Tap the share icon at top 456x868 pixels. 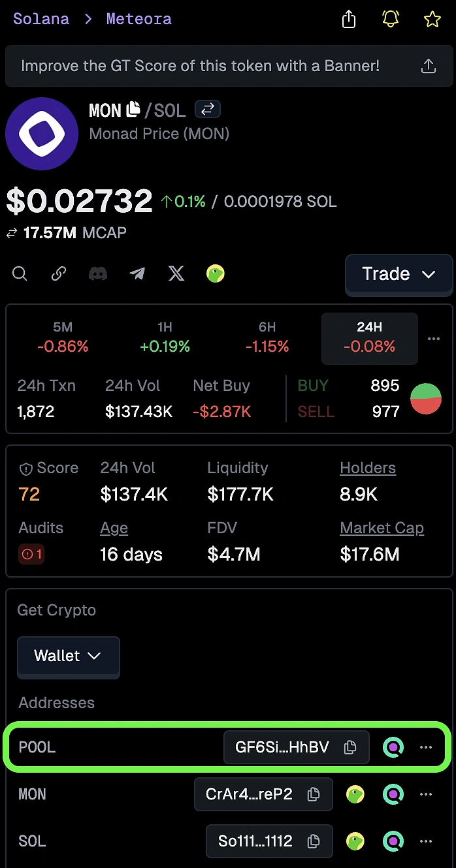[x=349, y=20]
